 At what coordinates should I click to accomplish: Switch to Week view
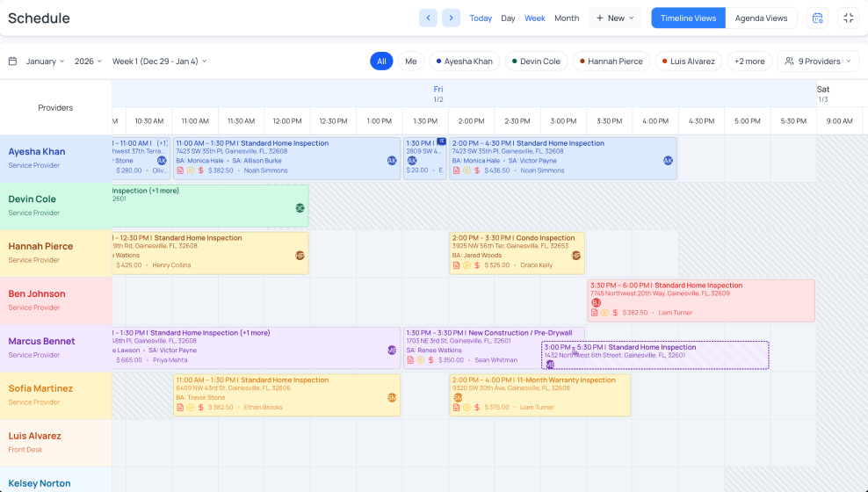tap(535, 18)
